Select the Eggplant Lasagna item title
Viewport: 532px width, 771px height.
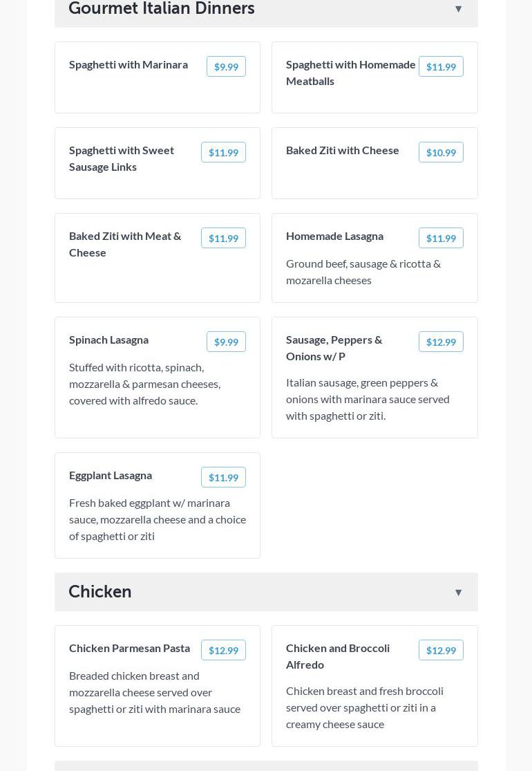pos(111,475)
